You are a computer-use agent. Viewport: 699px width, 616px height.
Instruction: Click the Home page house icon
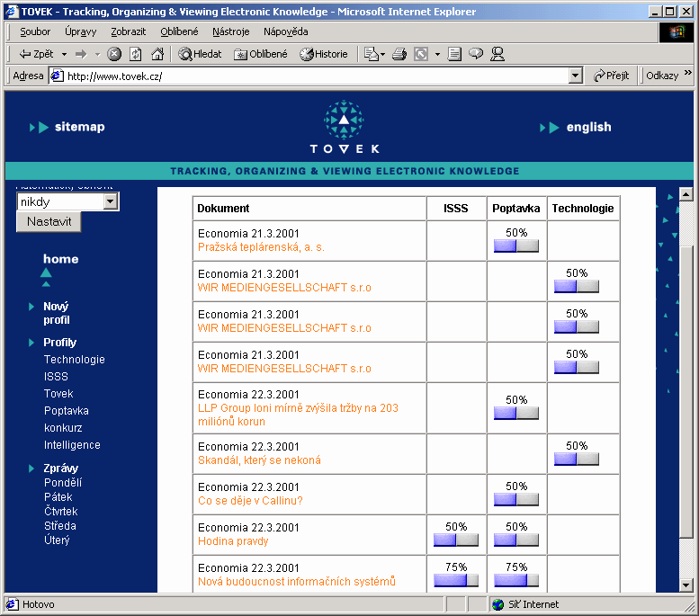[x=157, y=54]
